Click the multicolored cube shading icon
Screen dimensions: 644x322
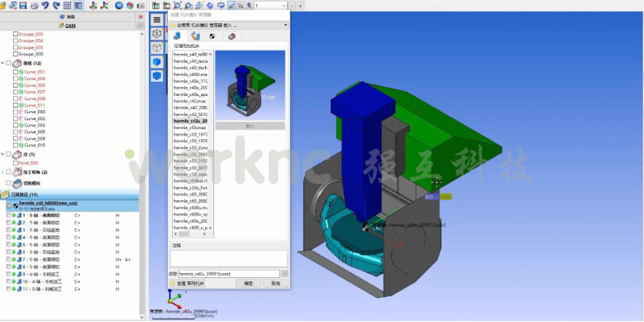coord(130,5)
